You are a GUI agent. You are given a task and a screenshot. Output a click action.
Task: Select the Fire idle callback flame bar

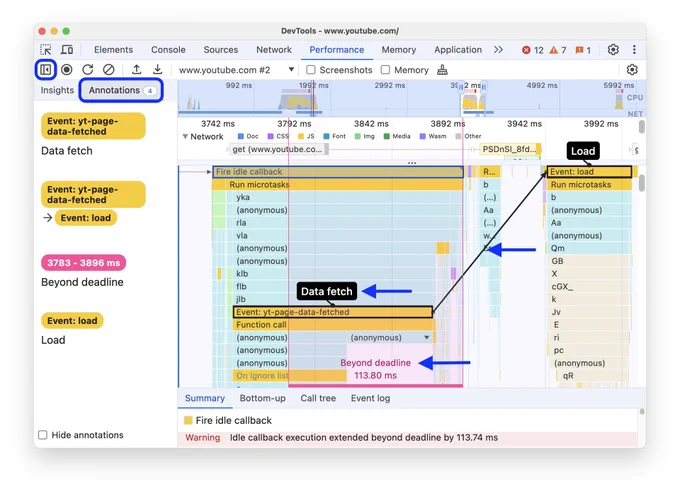[338, 172]
